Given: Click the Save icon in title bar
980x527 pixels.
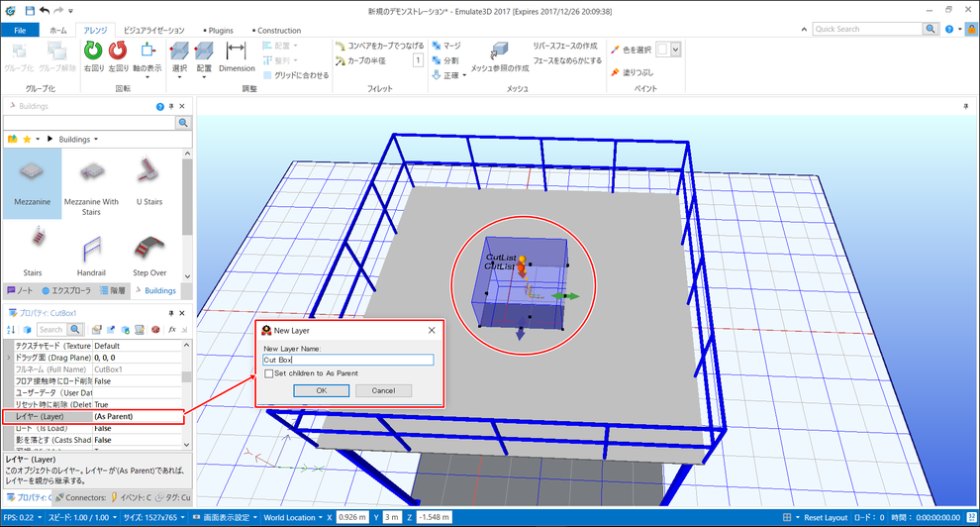Looking at the screenshot, I should 30,11.
